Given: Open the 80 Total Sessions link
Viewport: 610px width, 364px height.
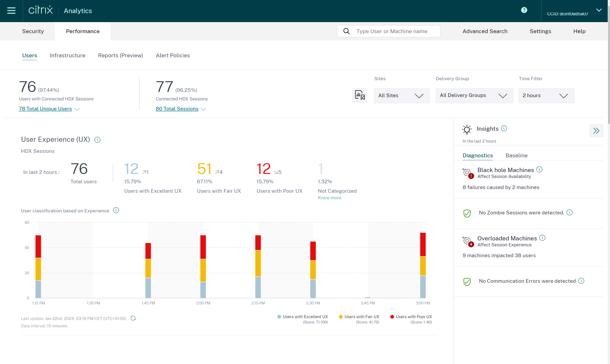Looking at the screenshot, I should point(177,109).
